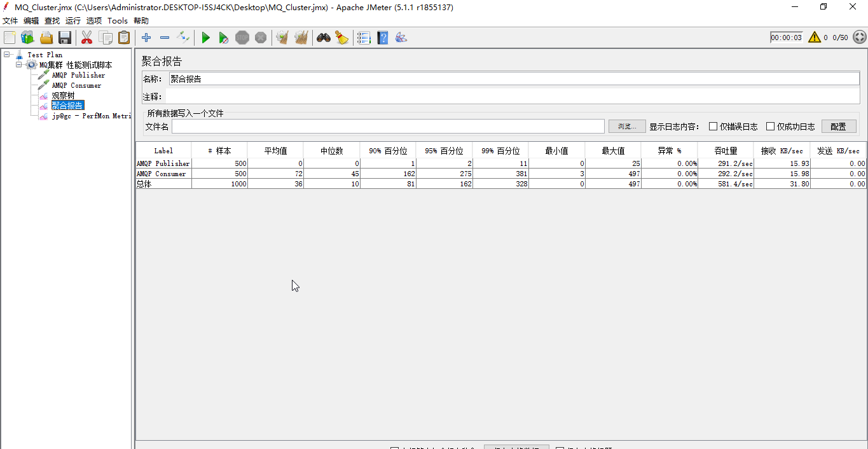Select Test Plan in the tree
Image resolution: width=868 pixels, height=449 pixels.
tap(45, 55)
